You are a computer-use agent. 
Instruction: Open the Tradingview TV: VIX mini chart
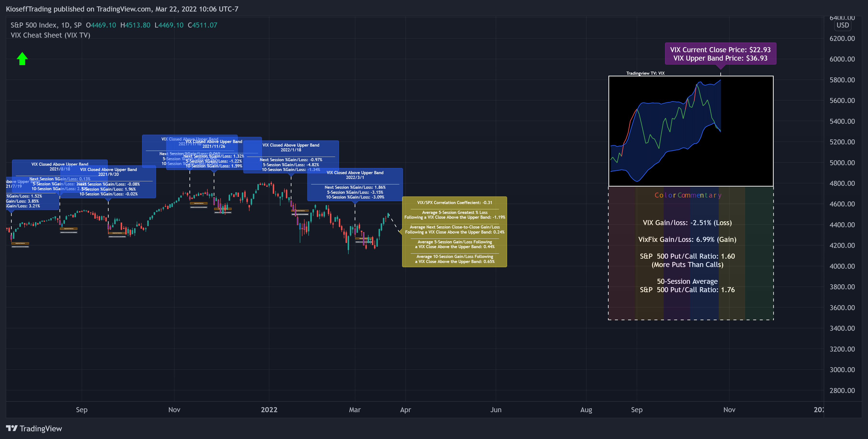(691, 131)
